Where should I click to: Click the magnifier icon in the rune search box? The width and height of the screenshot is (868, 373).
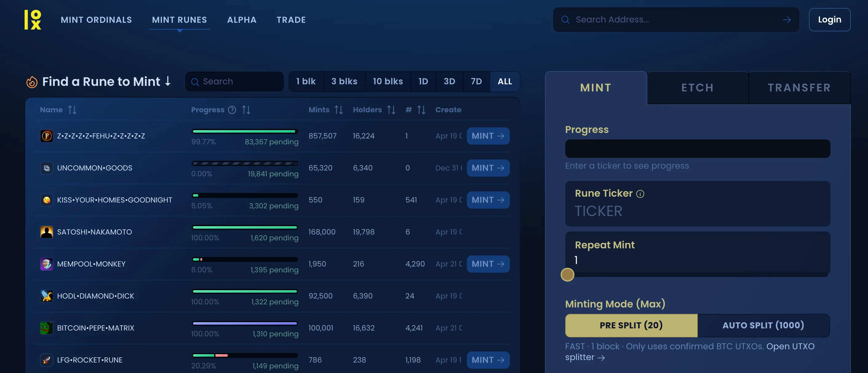pos(195,81)
